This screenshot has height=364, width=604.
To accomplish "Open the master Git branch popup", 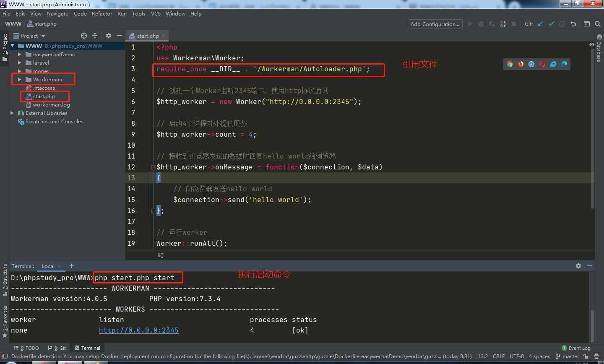I will click(x=568, y=356).
